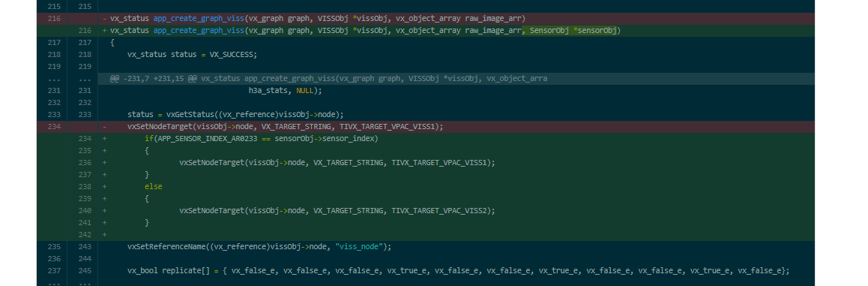Click the removed vxSetNodeTarget VISS1 line
Image resolution: width=868 pixels, height=286 pixels.
coord(456,126)
